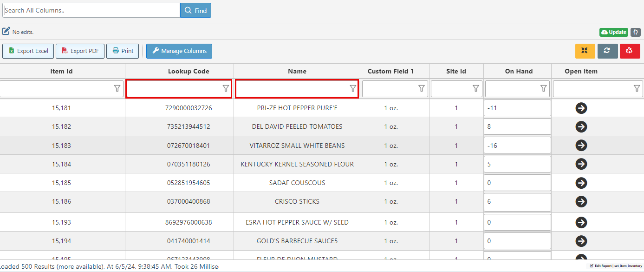Image resolution: width=644 pixels, height=272 pixels.
Task: Open item arrow for CRISCO STICKS
Action: (x=581, y=201)
